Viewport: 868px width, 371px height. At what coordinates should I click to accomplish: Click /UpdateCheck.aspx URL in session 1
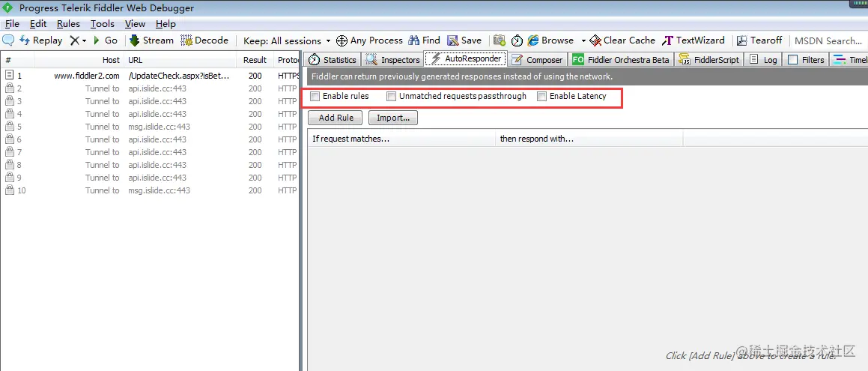pos(179,76)
